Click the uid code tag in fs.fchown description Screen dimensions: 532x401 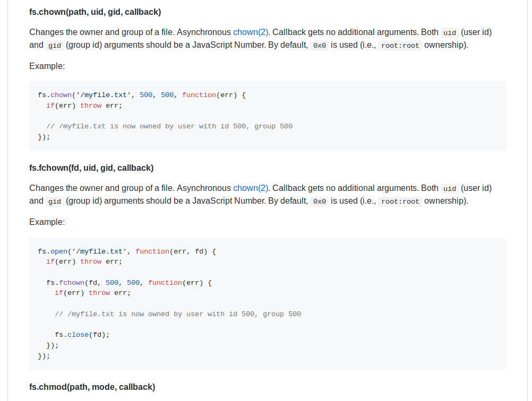[450, 188]
